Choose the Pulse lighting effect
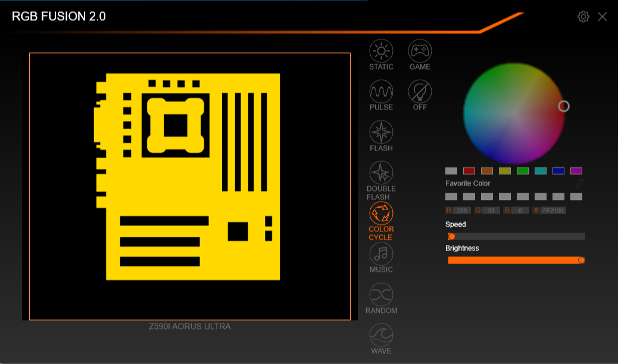This screenshot has width=618, height=364. (381, 95)
